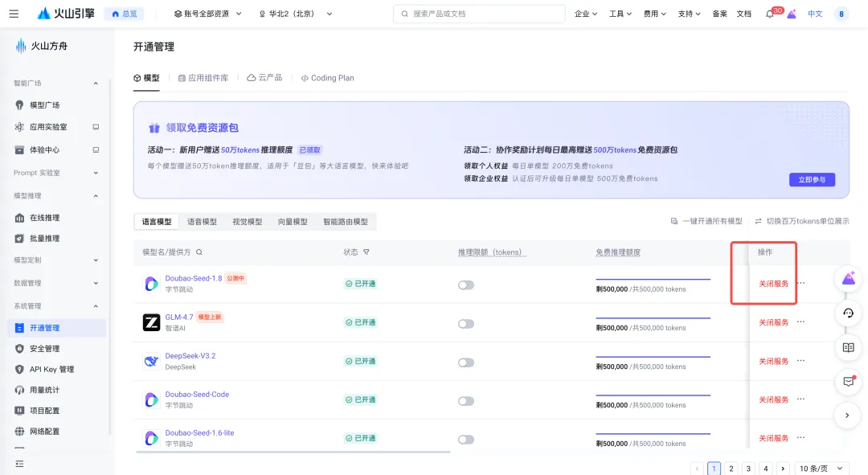The width and height of the screenshot is (868, 475).
Task: Open 安全管理 in sidebar
Action: coord(44,348)
